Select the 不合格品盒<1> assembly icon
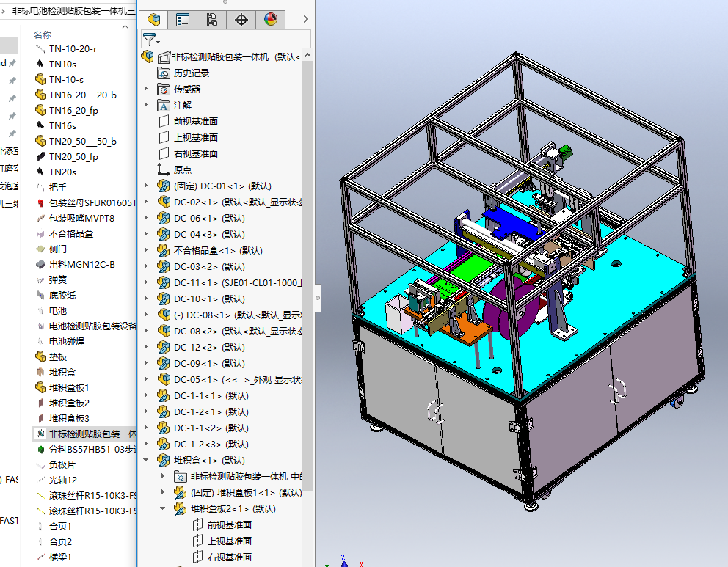 tap(164, 251)
